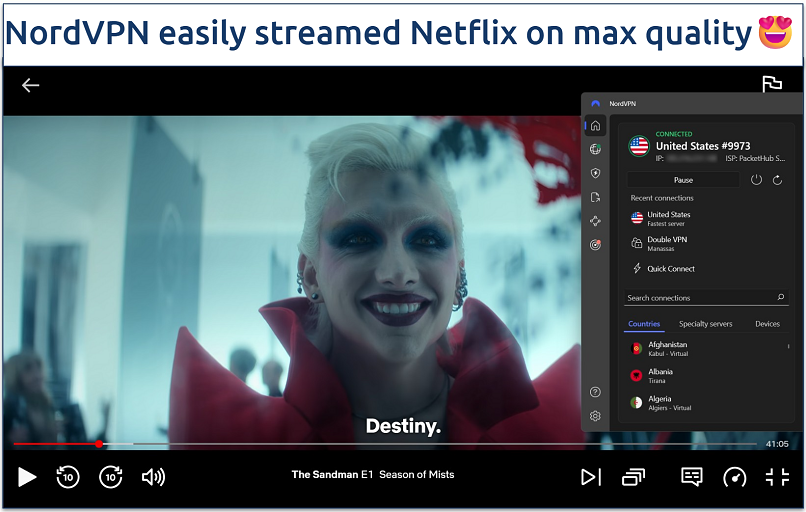Click the disconnect power icon
The image size is (806, 512).
coord(756,180)
